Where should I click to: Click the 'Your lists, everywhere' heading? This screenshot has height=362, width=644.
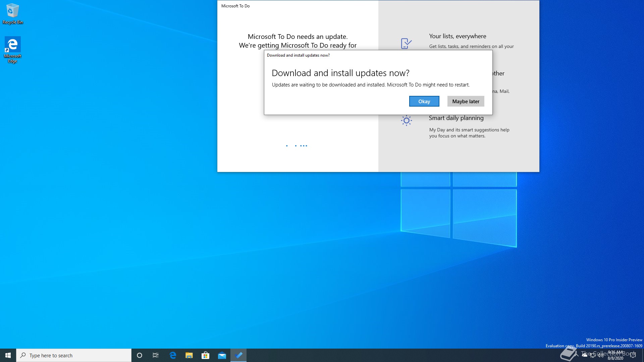click(458, 36)
